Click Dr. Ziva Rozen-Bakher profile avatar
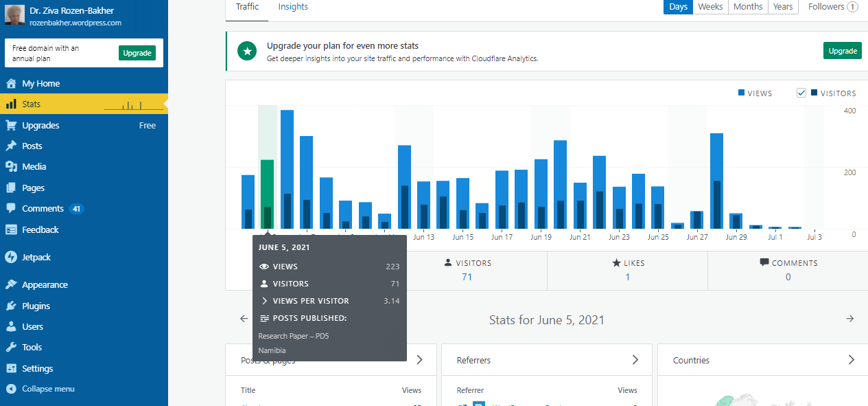This screenshot has height=406, width=868. pos(15,15)
